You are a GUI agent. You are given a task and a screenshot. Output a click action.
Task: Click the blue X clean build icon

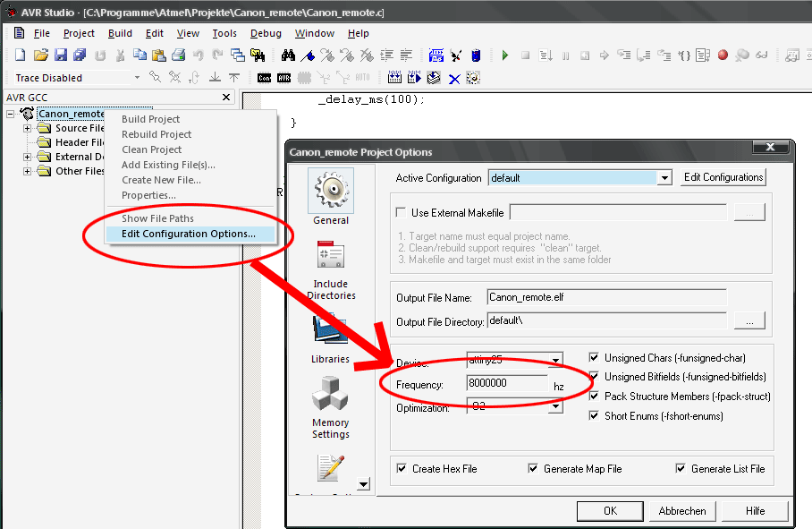point(454,78)
